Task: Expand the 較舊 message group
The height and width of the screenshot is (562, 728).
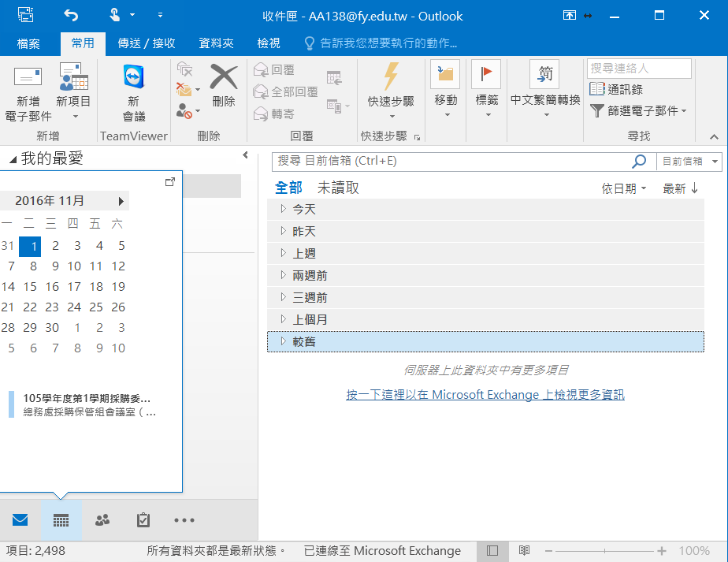Action: pyautogui.click(x=485, y=342)
